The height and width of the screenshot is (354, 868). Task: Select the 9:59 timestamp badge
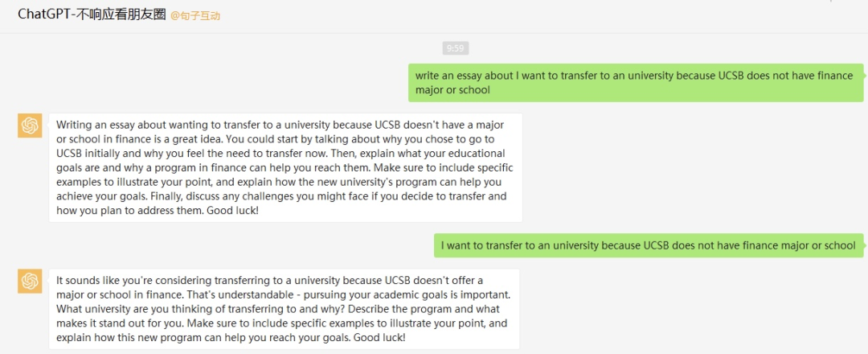(x=455, y=48)
